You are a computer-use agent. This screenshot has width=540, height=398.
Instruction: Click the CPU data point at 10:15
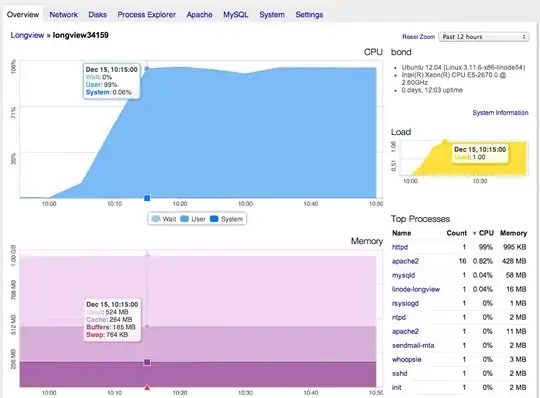click(x=147, y=69)
